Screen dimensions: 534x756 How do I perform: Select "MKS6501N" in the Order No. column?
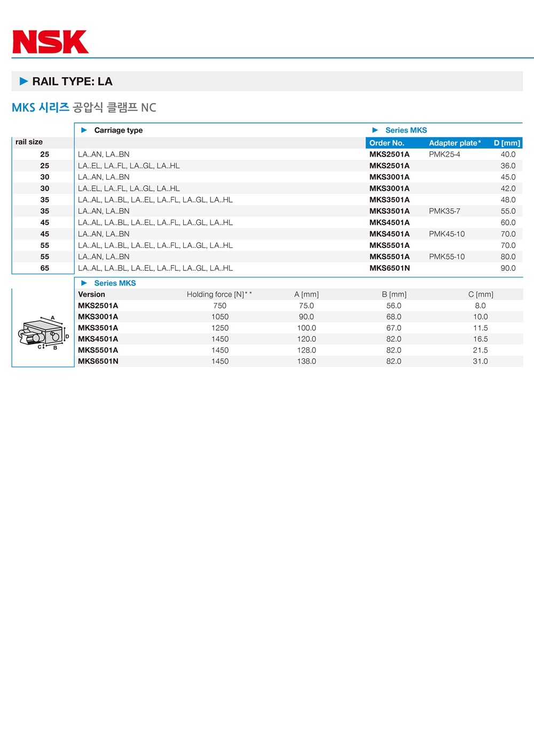[x=389, y=268]
